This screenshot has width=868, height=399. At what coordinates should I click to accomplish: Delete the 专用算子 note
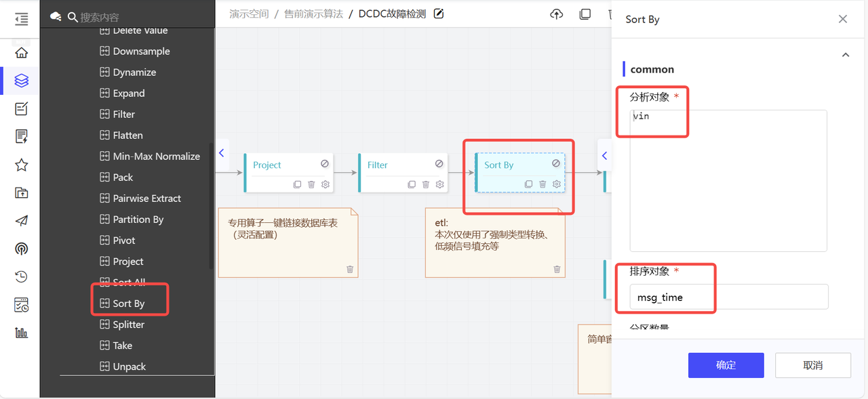[x=350, y=269]
